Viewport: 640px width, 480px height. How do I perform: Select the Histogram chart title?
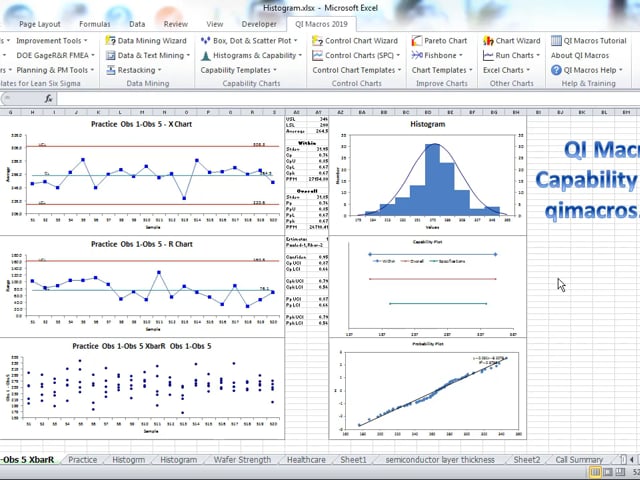(x=427, y=124)
